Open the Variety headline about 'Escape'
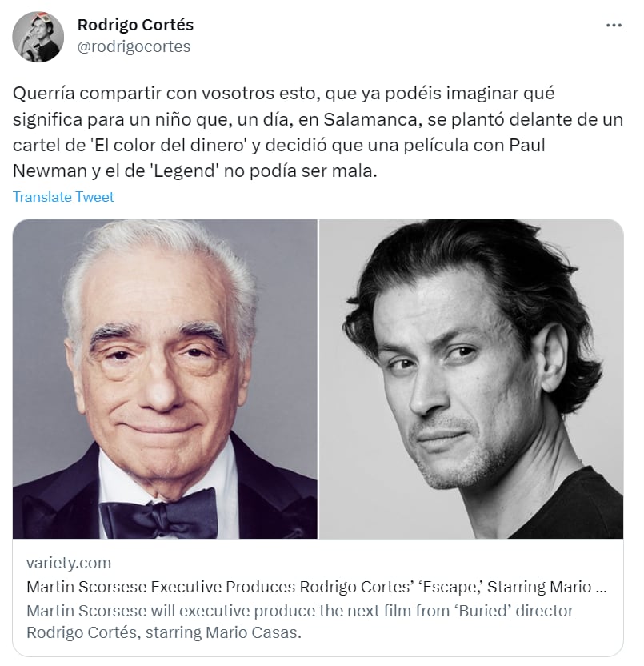 pos(317,587)
